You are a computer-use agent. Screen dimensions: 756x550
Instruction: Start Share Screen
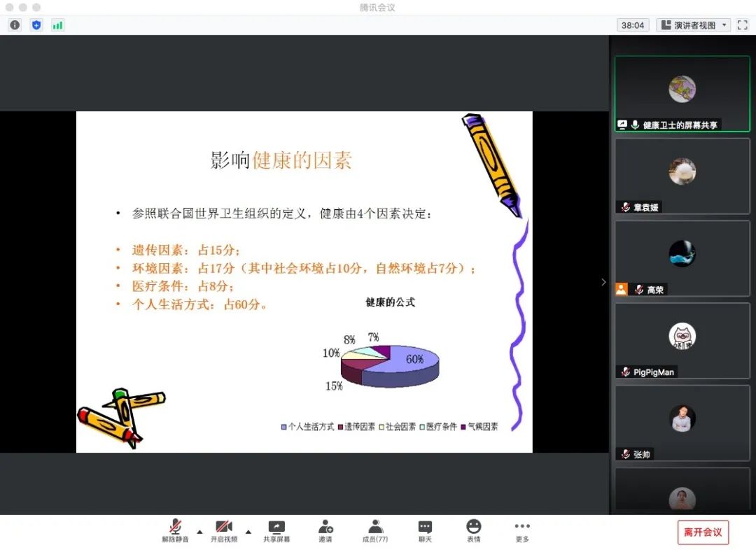click(276, 531)
